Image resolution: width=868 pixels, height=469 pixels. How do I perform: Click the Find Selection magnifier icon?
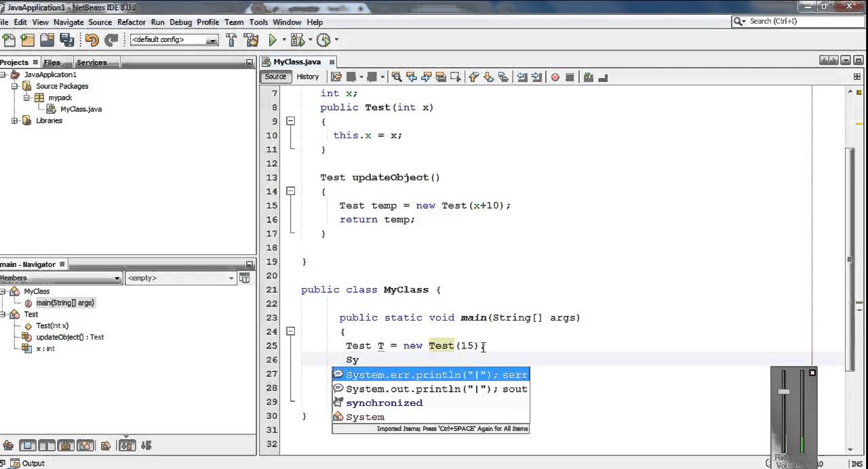397,77
